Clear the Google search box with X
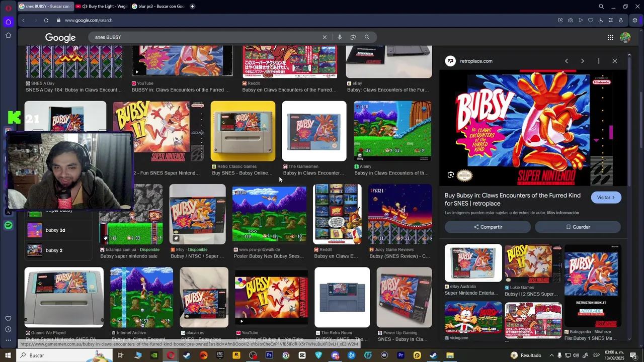The height and width of the screenshot is (362, 644). [325, 37]
